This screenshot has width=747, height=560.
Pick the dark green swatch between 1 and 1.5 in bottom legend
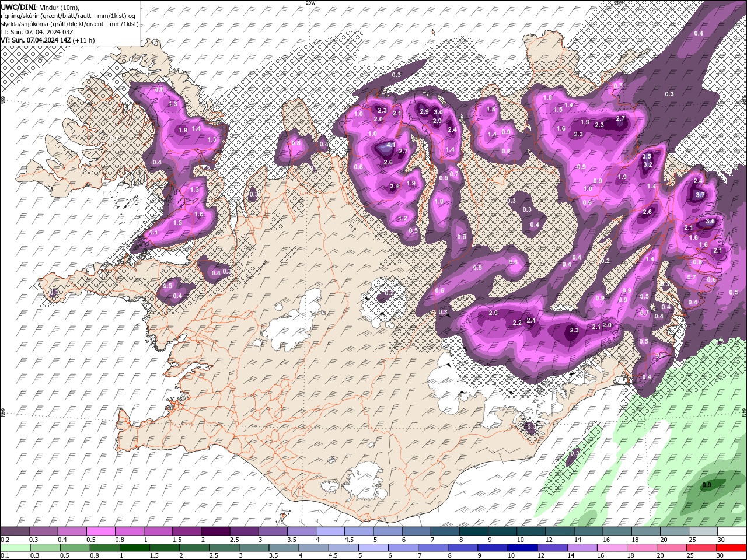[134, 547]
